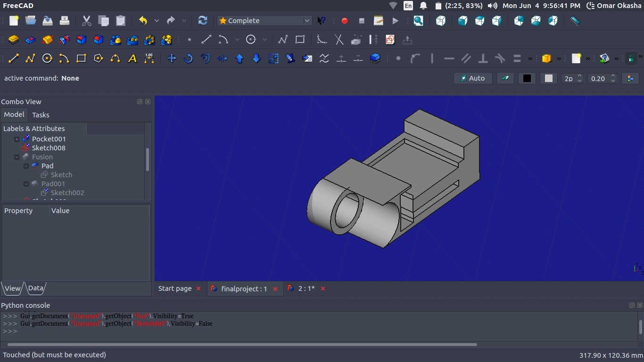The image size is (644, 362).
Task: Select the Draft upgrade arrow
Action: (239, 58)
